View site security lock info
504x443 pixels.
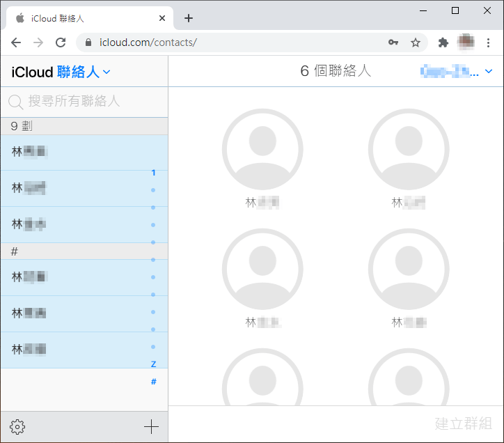pos(88,42)
